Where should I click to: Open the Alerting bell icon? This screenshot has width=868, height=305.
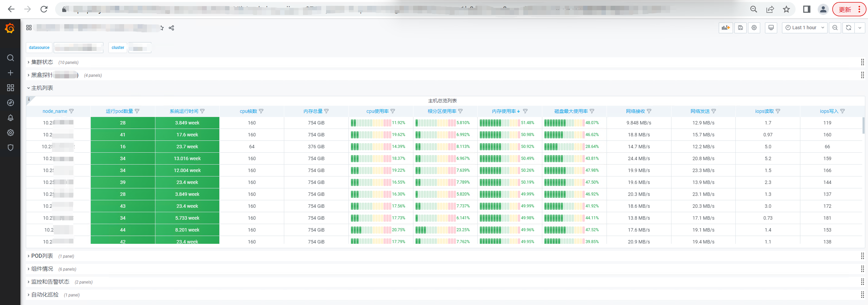(11, 118)
